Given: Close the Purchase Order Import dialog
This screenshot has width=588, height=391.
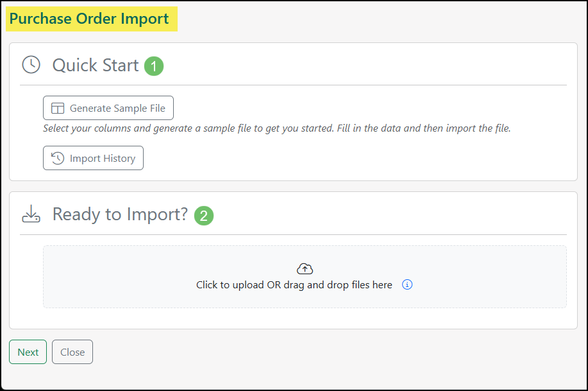Looking at the screenshot, I should (72, 352).
